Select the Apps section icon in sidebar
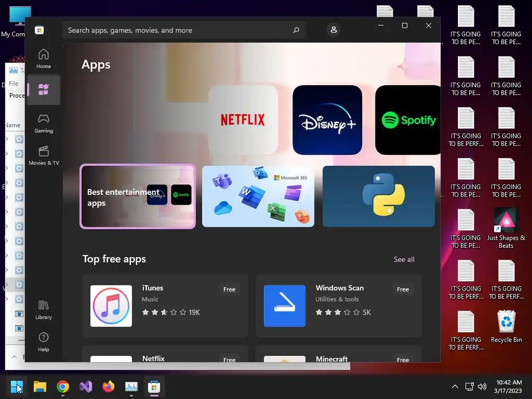The height and width of the screenshot is (399, 532). tap(44, 89)
